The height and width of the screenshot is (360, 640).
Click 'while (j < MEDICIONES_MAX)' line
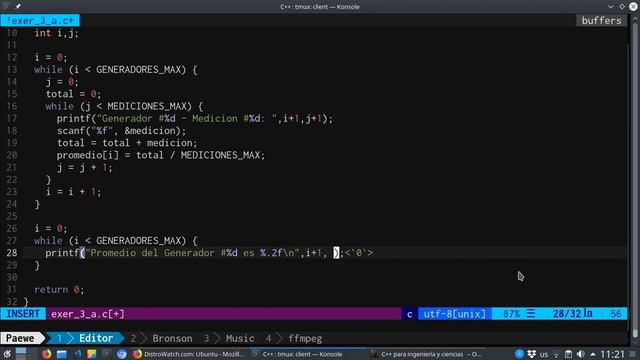click(124, 106)
